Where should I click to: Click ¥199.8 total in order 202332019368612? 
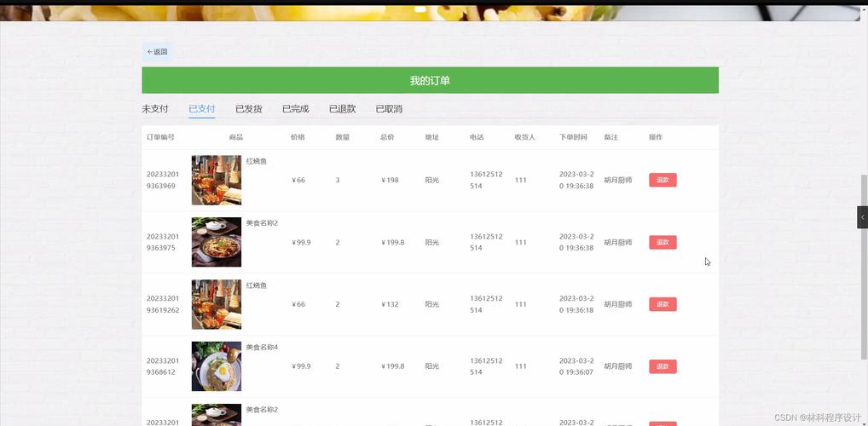pos(392,366)
